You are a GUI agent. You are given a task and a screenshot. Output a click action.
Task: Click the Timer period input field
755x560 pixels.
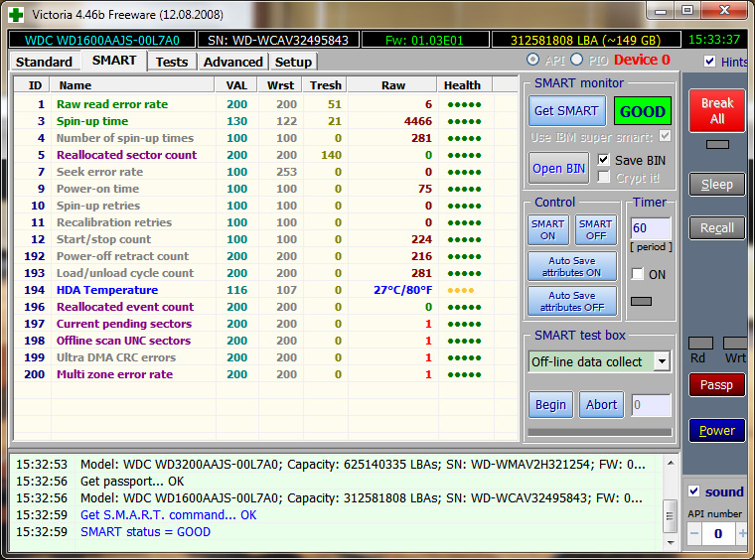(651, 229)
